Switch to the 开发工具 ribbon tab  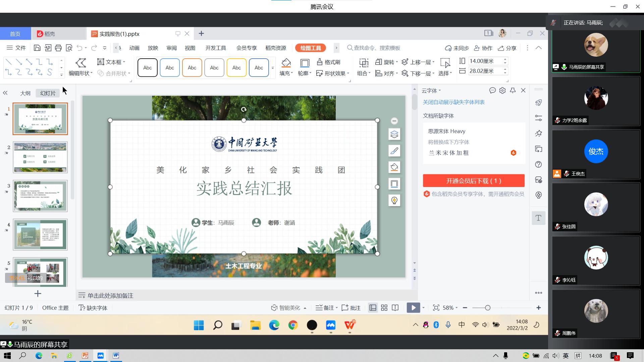pyautogui.click(x=216, y=48)
